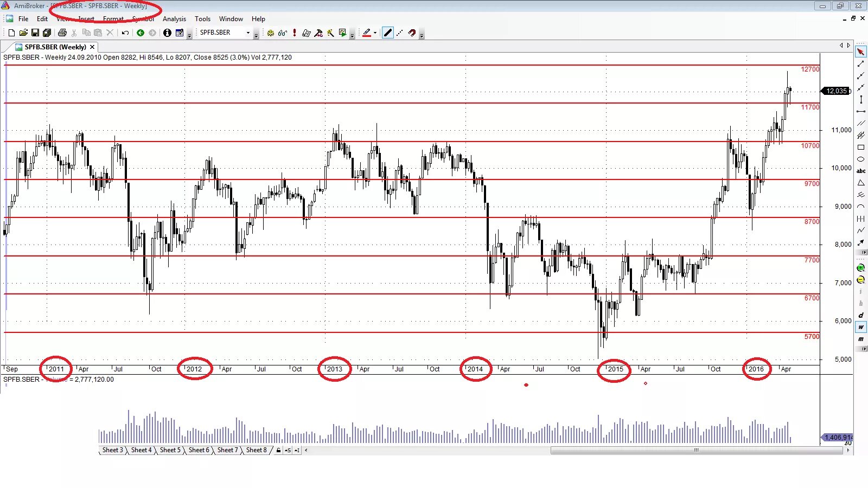Click scrollbar right arrow at chart bottom

(x=848, y=450)
